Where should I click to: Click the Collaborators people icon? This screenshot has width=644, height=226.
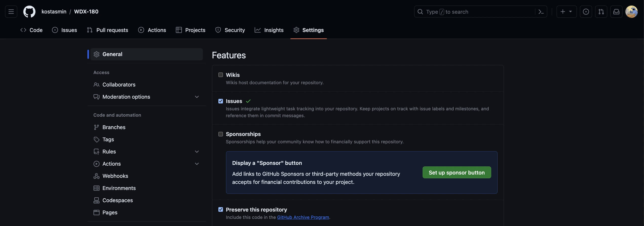point(97,85)
